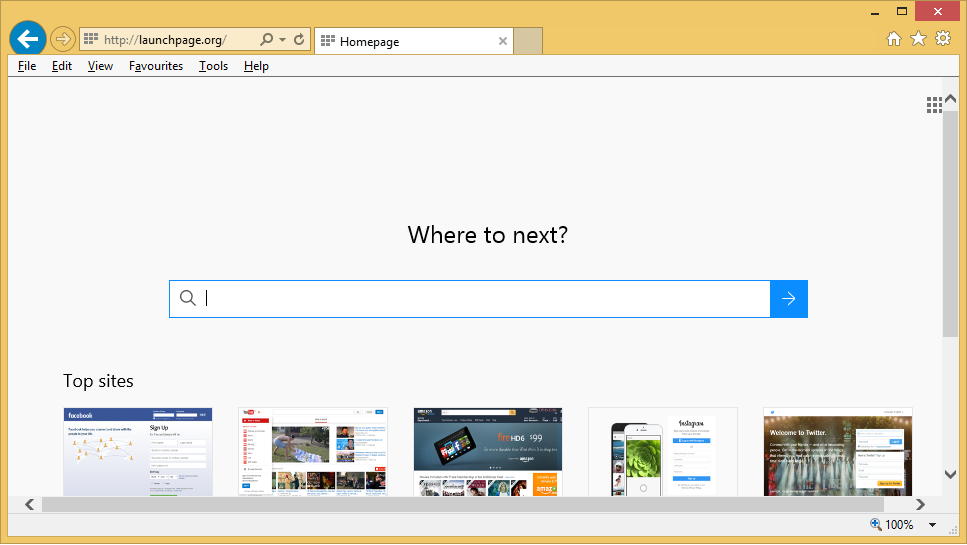Open the apps grid icon on page
This screenshot has width=967, height=545.
[933, 105]
